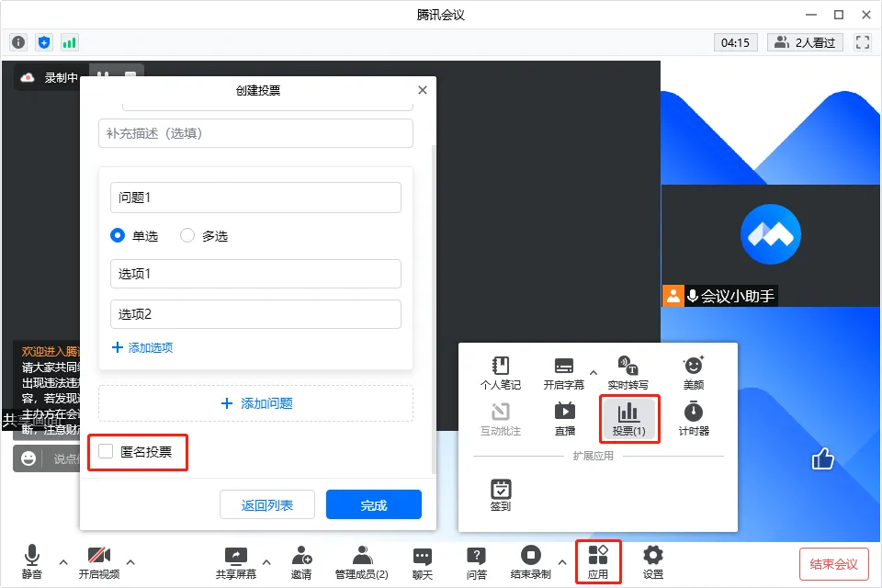The image size is (882, 588).
Task: Click the 返回列表 button
Action: pyautogui.click(x=267, y=504)
